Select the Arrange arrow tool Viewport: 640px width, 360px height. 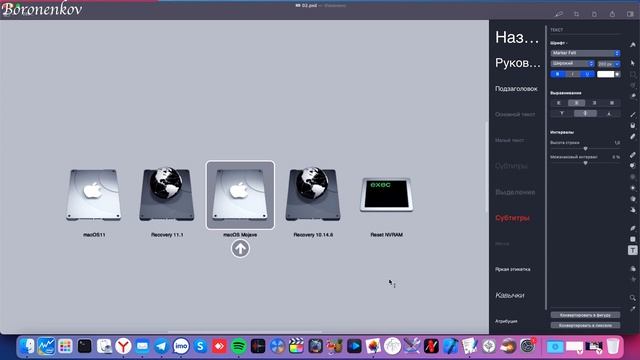tap(633, 63)
